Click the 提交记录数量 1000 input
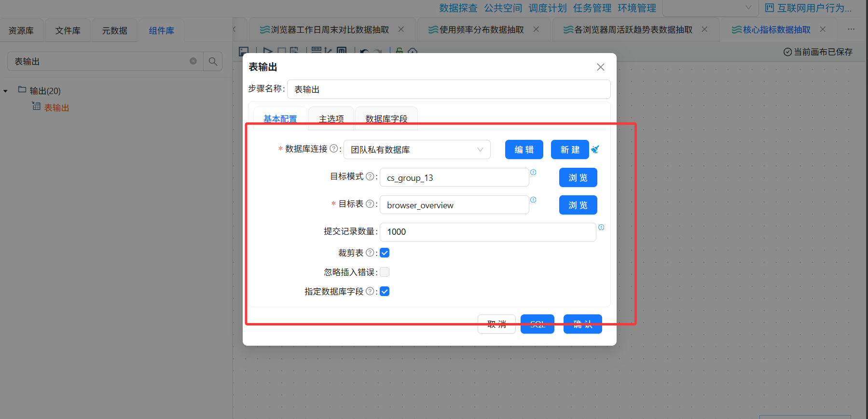 [x=488, y=232]
